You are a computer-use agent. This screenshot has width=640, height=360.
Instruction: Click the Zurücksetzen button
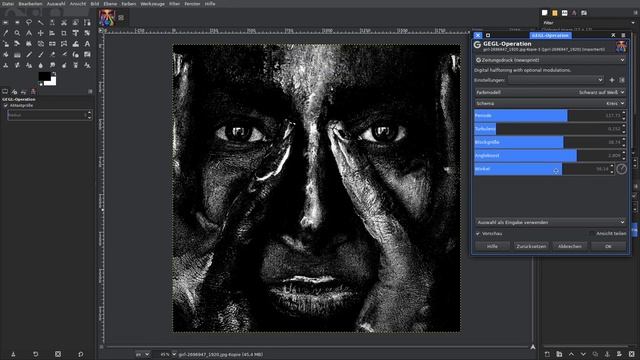point(531,246)
